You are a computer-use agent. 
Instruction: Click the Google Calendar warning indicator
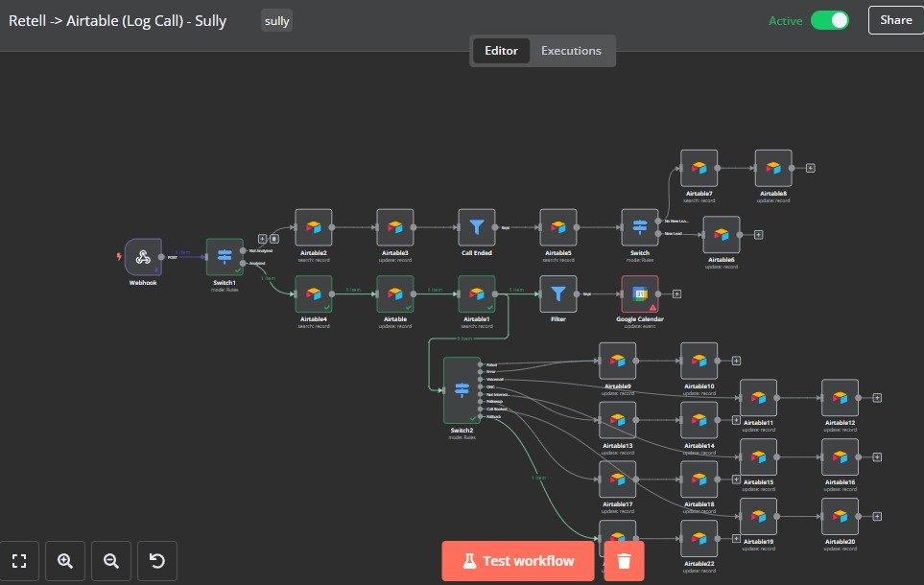point(652,308)
